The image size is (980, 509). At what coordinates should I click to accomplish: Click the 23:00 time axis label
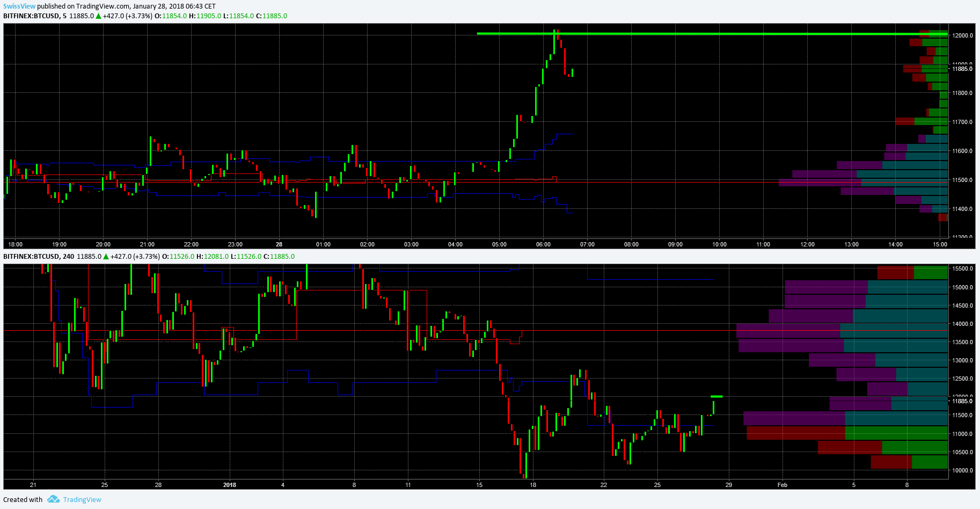coord(235,244)
